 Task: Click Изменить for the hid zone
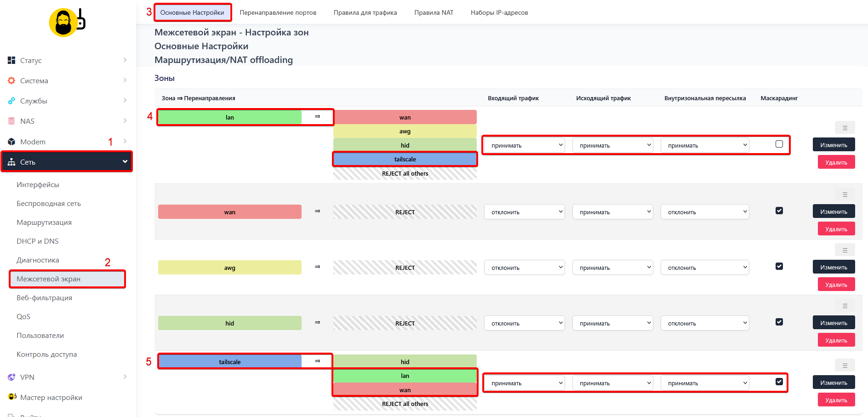[x=834, y=322]
